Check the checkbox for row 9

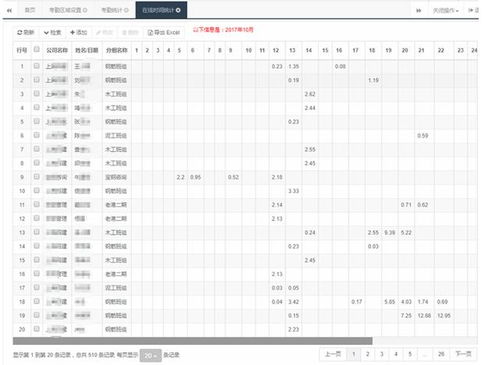tap(37, 177)
